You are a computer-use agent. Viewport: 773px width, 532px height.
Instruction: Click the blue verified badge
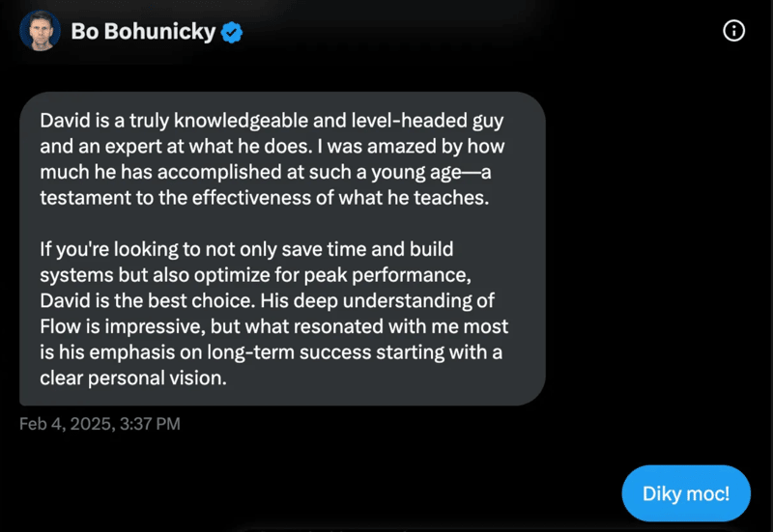pos(232,33)
